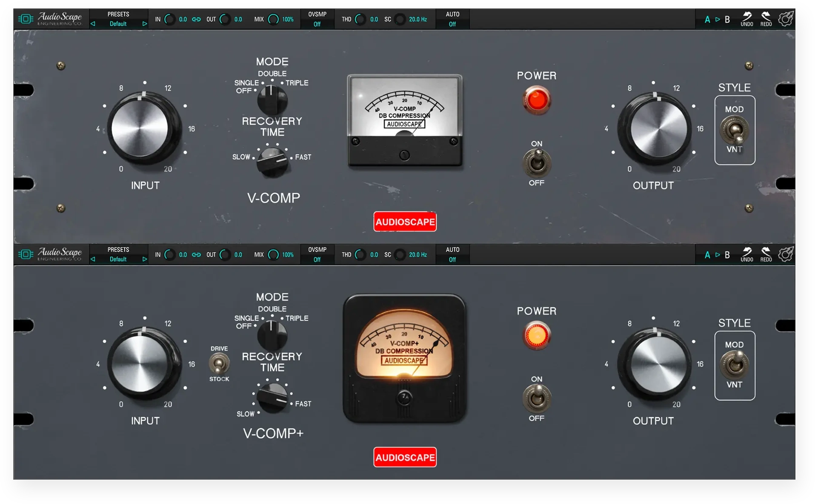Image resolution: width=815 pixels, height=504 pixels.
Task: Click the Redo icon in the V-COMP toolbar
Action: [x=766, y=19]
